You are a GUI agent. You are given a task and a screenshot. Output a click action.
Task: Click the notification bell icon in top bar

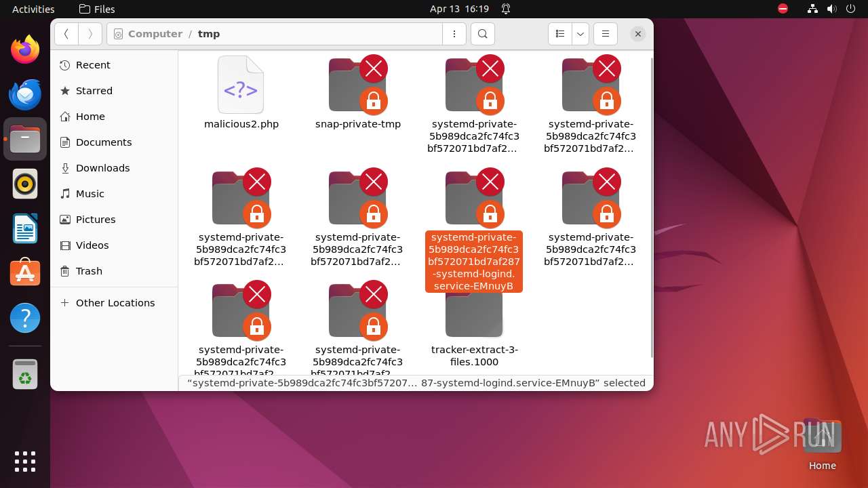click(x=506, y=9)
